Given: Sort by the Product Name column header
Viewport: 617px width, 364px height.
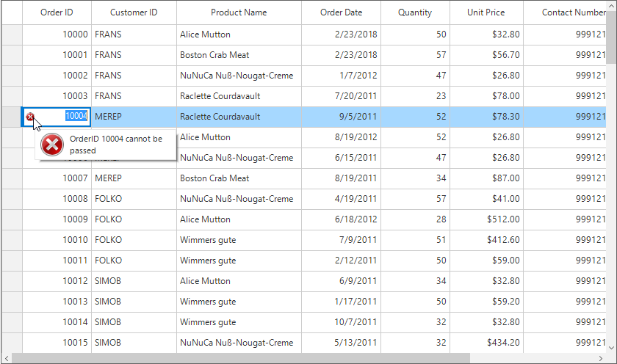Looking at the screenshot, I should click(239, 12).
